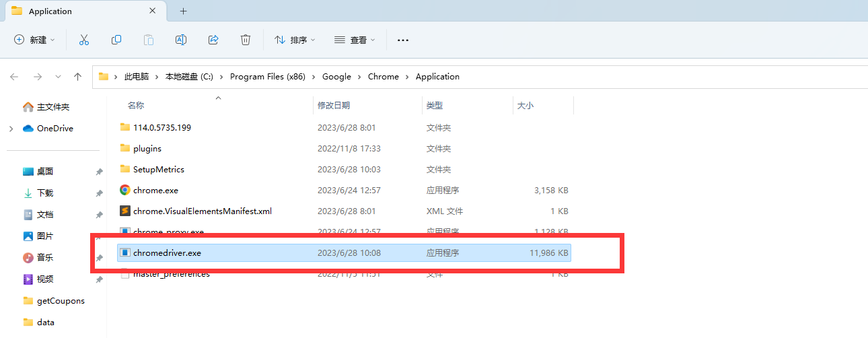
Task: Click chrome.exe size 3,158 KB
Action: pyautogui.click(x=551, y=191)
